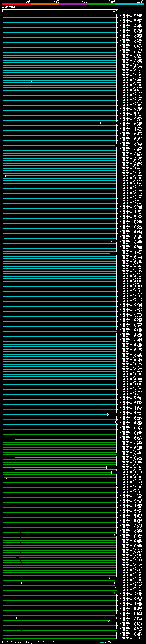This screenshot has height=644, width=146.
Task: Select the UniRef100_Q1HPA6 label
Action: 131,123
